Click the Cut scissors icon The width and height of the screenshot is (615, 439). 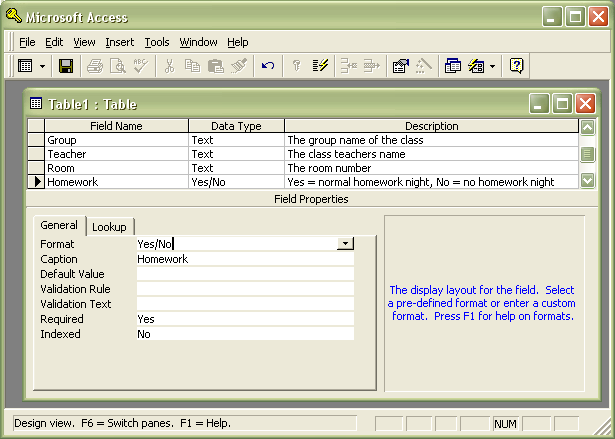coord(169,66)
